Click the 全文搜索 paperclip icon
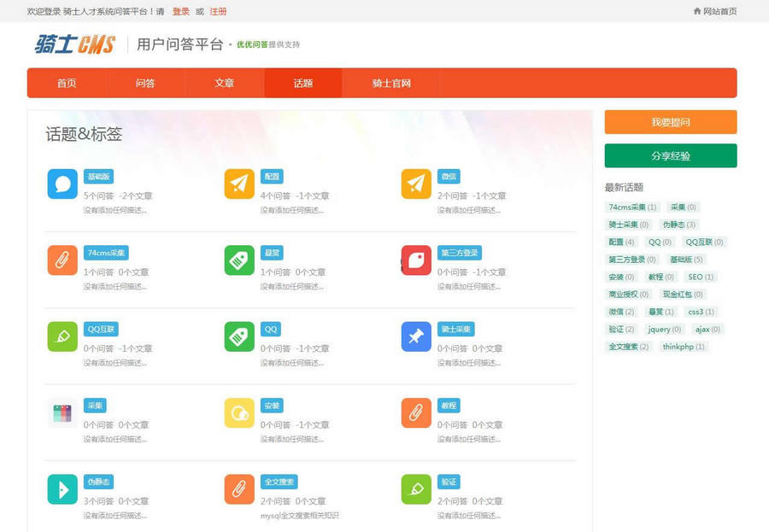This screenshot has height=532, width=769. [x=238, y=489]
